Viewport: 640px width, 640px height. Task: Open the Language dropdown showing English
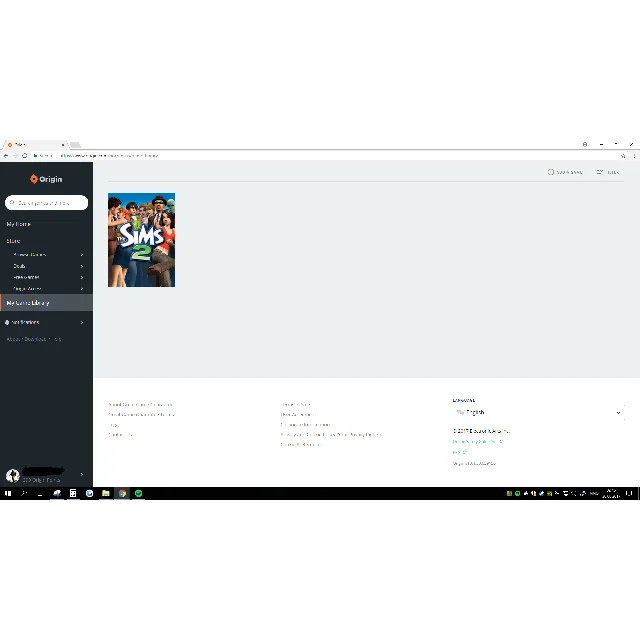coord(538,413)
